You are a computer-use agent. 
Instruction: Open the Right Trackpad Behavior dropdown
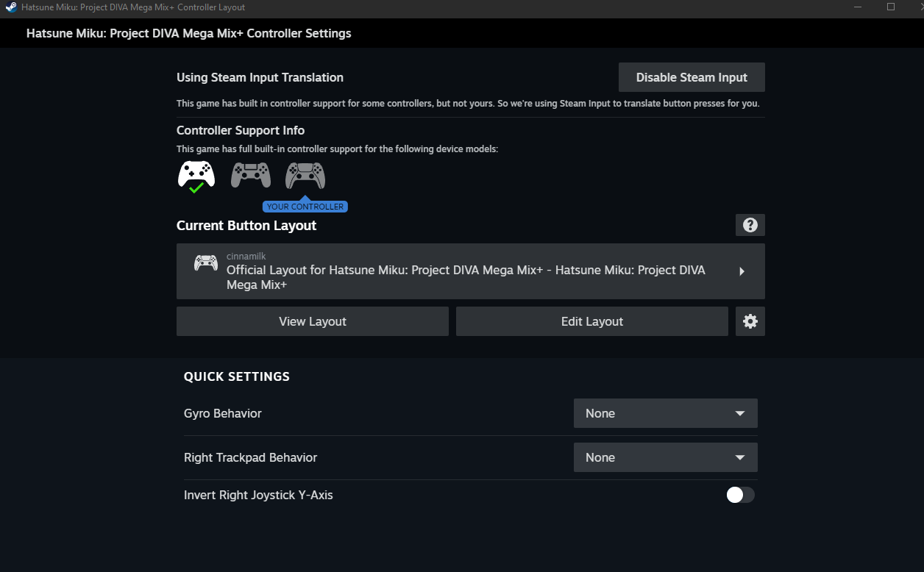(665, 457)
